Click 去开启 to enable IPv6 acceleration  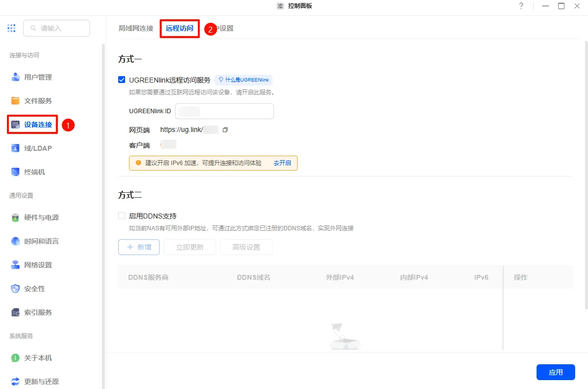click(282, 163)
